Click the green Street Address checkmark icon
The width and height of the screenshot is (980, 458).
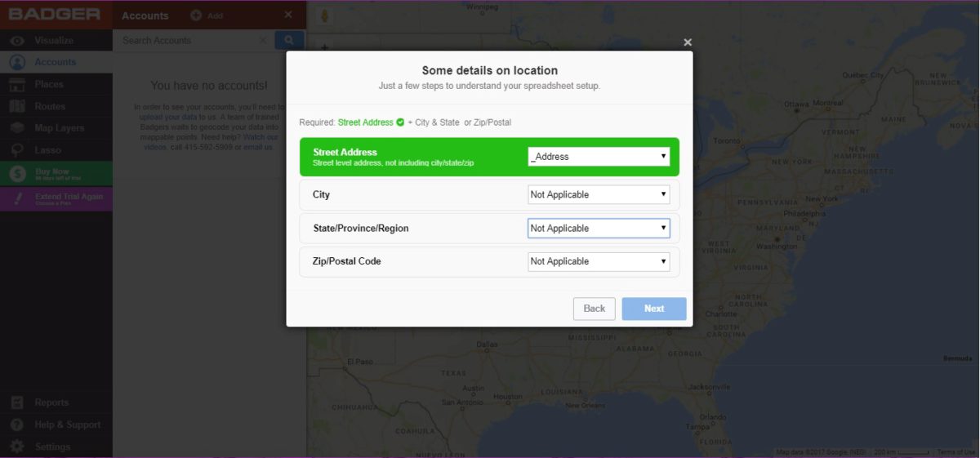pos(400,122)
